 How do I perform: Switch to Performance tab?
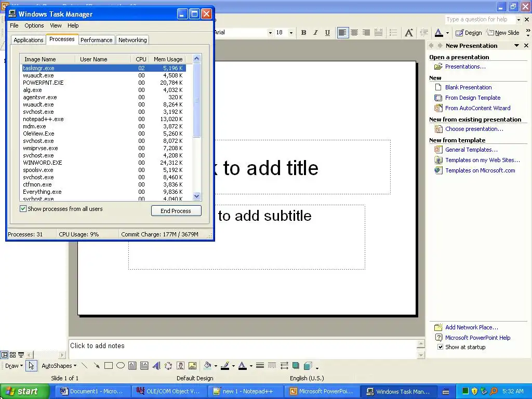tap(96, 40)
